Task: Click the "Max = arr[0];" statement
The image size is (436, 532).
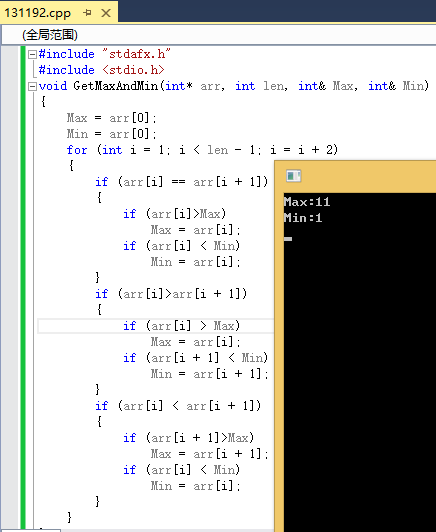Action: (x=111, y=118)
